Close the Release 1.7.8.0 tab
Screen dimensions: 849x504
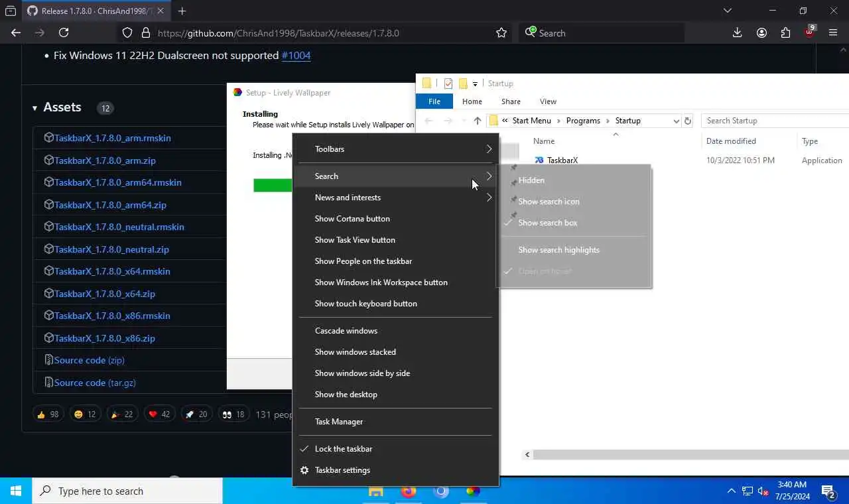pos(160,11)
